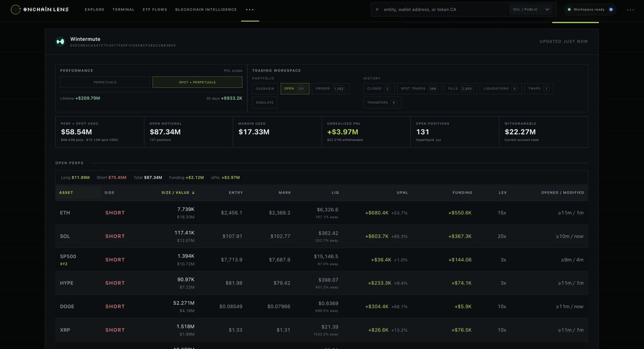Click the Workspace ready status pill
This screenshot has width=644, height=349.
click(590, 10)
